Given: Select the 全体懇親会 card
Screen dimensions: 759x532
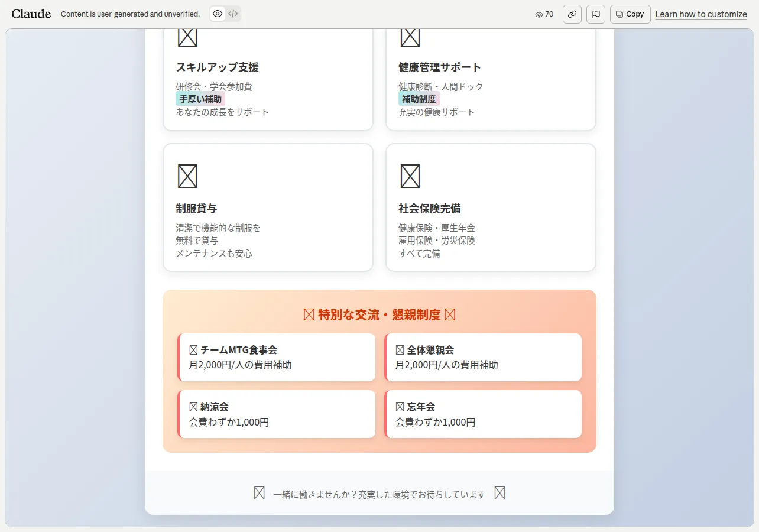Looking at the screenshot, I should pos(483,357).
